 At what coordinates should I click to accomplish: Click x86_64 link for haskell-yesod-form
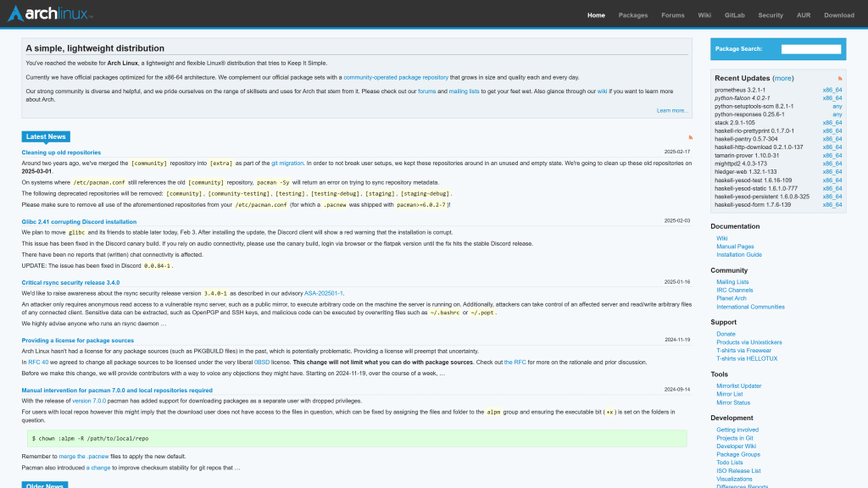tap(832, 205)
